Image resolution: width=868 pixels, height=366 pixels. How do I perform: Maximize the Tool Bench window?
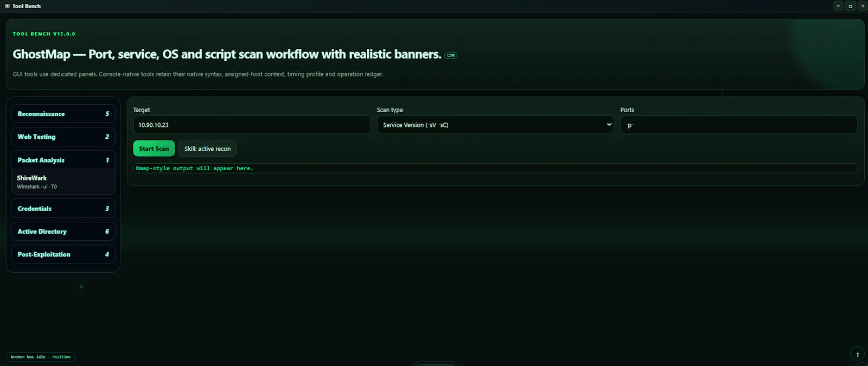[x=850, y=6]
